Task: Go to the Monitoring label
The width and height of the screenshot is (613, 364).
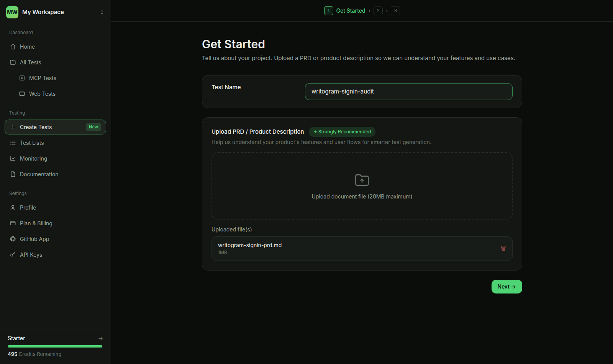Action: click(33, 159)
